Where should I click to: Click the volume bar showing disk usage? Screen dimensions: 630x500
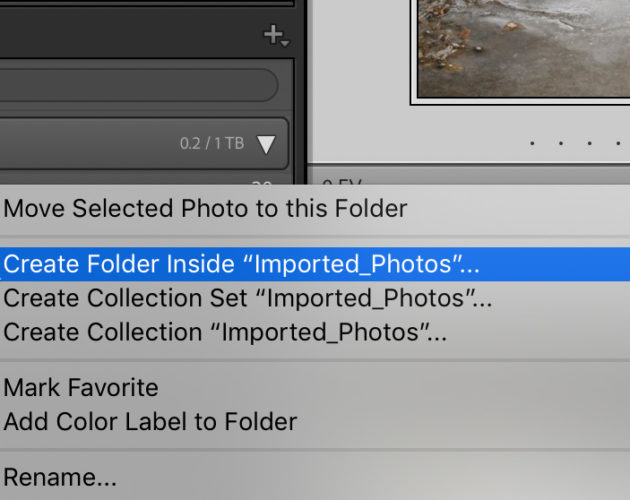click(x=144, y=143)
